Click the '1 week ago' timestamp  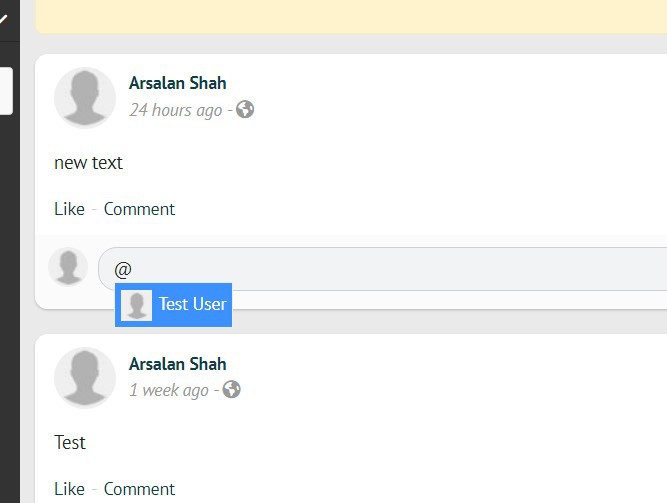tap(169, 390)
